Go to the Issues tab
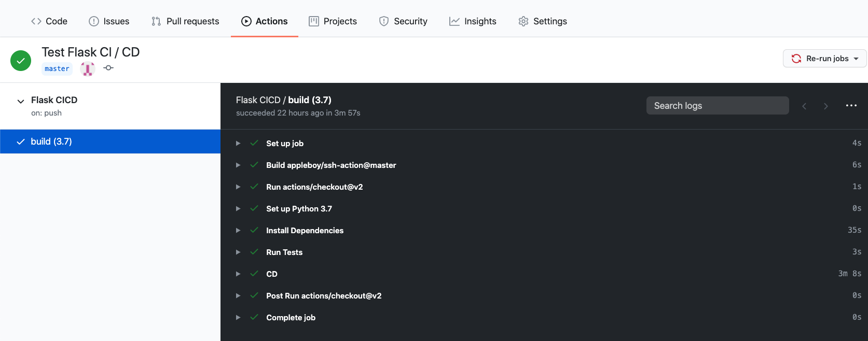The width and height of the screenshot is (868, 341). 109,21
